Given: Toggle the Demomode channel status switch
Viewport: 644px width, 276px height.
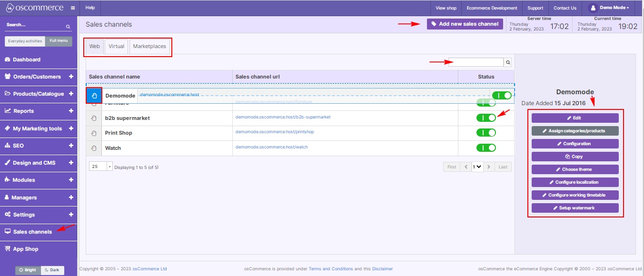Looking at the screenshot, I should point(502,95).
